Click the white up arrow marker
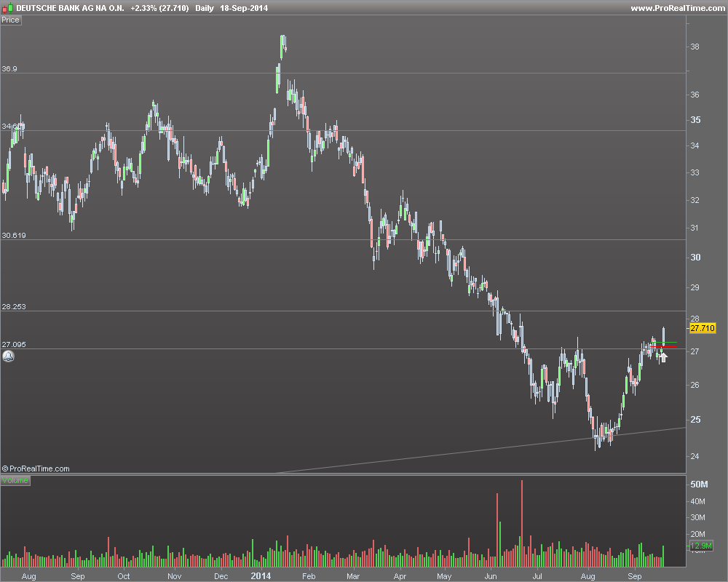 (x=663, y=356)
